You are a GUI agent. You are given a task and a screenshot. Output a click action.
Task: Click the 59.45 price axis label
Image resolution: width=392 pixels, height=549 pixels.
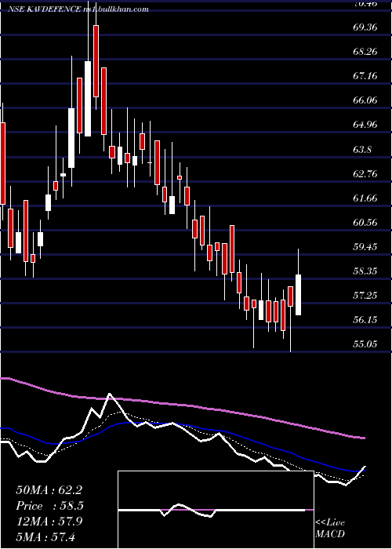pos(365,247)
